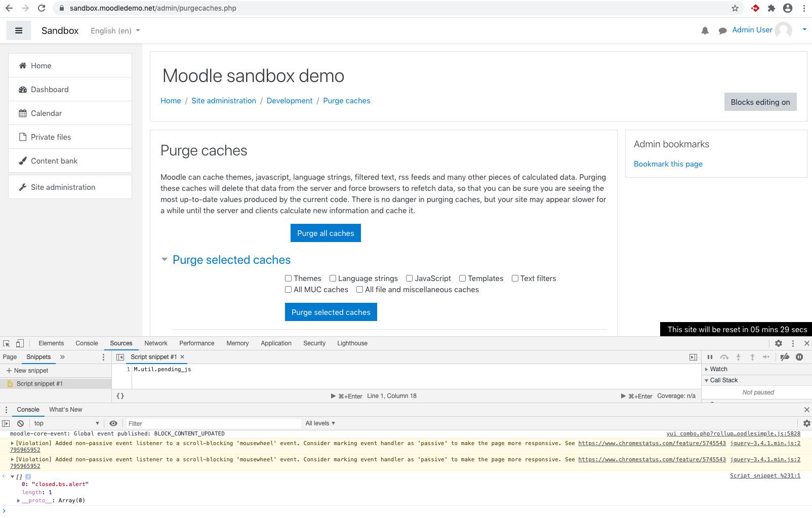812x518 pixels.
Task: Create a New snippet
Action: pos(27,371)
